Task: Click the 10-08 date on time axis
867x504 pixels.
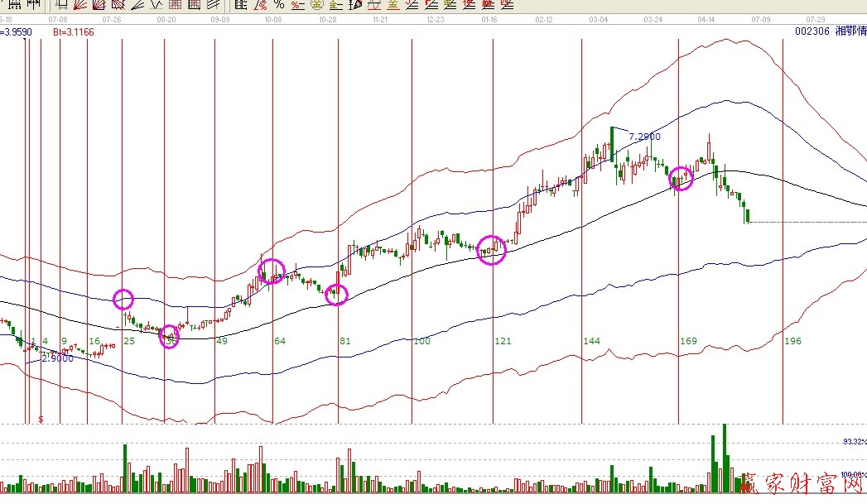Action: [x=274, y=18]
